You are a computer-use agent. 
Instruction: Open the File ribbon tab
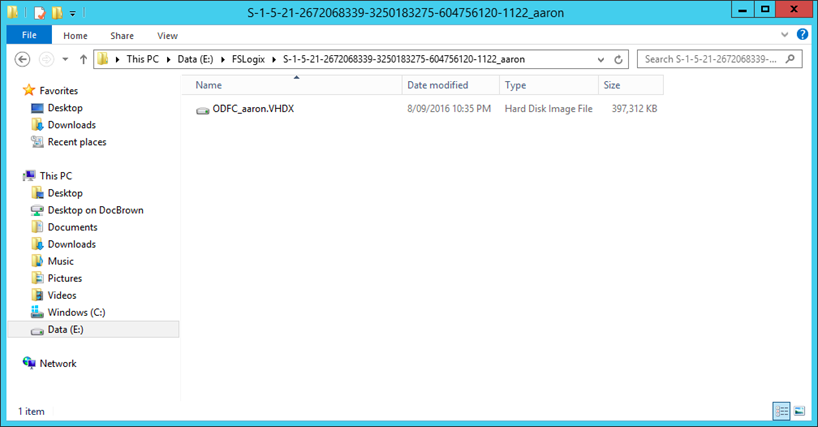pos(29,35)
